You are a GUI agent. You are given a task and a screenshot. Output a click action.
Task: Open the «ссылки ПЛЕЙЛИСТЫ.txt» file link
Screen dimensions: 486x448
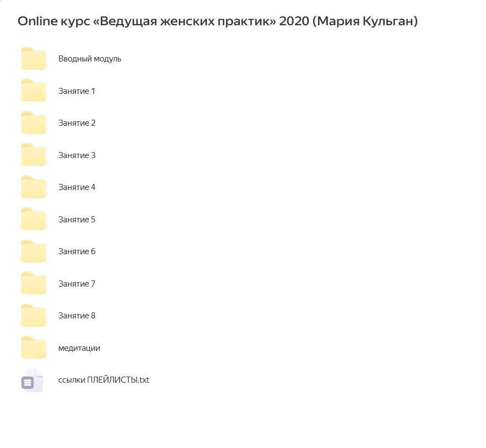[103, 380]
